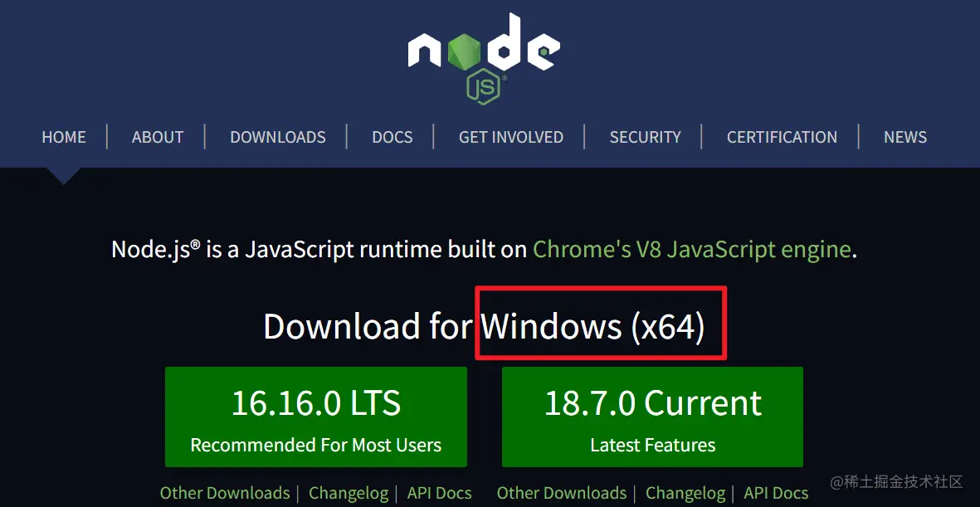This screenshot has width=980, height=507.
Task: Open the ABOUT nav item
Action: pos(158,137)
